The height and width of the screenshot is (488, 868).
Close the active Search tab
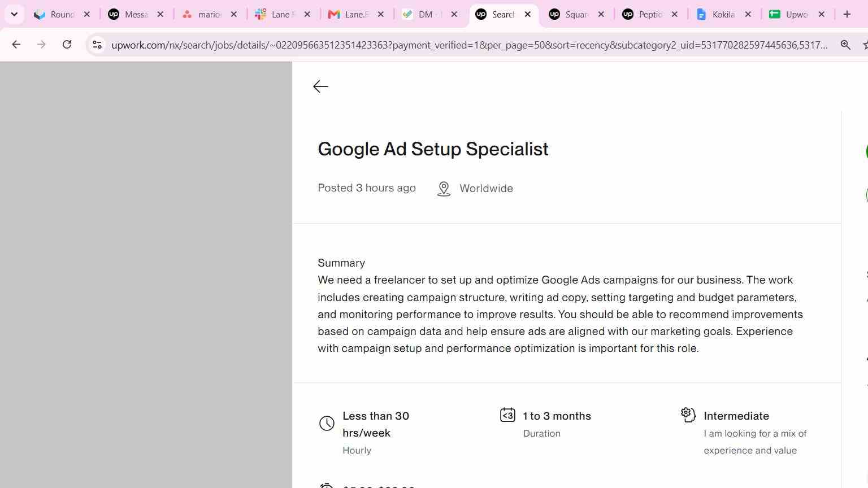527,14
